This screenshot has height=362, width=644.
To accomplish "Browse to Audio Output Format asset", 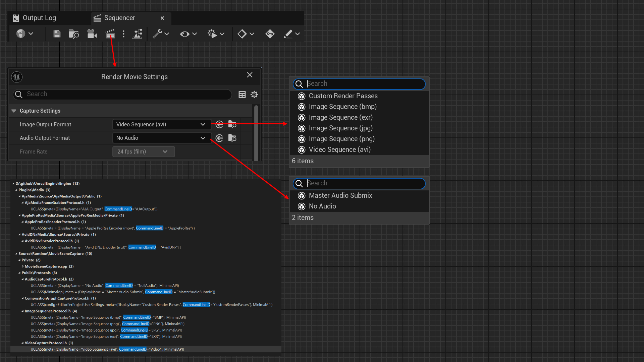I will (232, 138).
